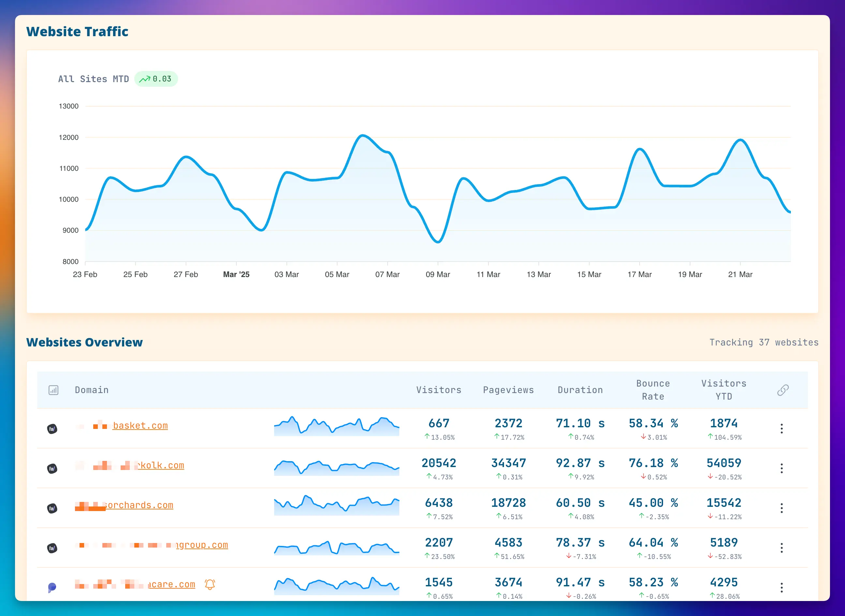Click the 13000 y-axis label
This screenshot has width=845, height=616.
[68, 106]
